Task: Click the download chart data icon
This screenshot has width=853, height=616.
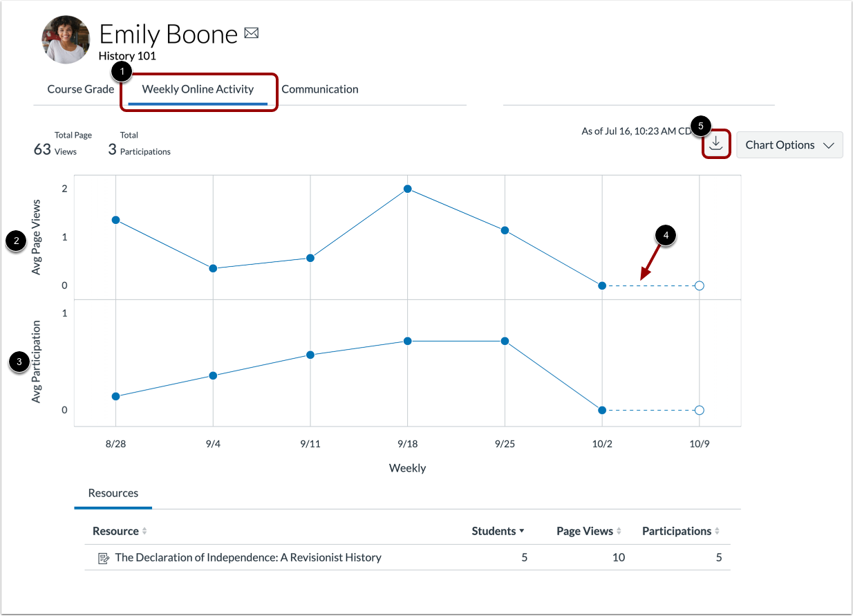Action: pyautogui.click(x=716, y=144)
